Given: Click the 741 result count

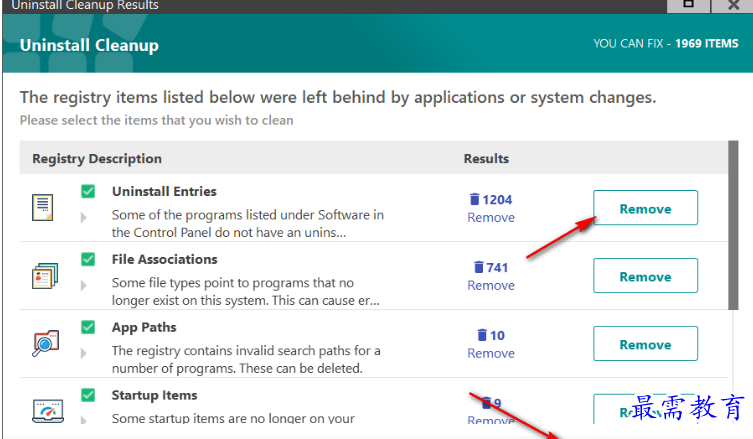Looking at the screenshot, I should pos(497,268).
